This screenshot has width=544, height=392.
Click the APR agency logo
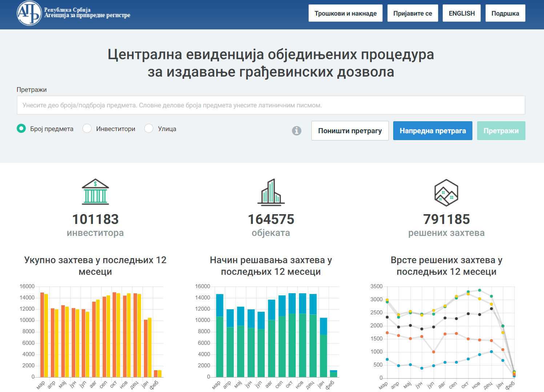(x=29, y=13)
